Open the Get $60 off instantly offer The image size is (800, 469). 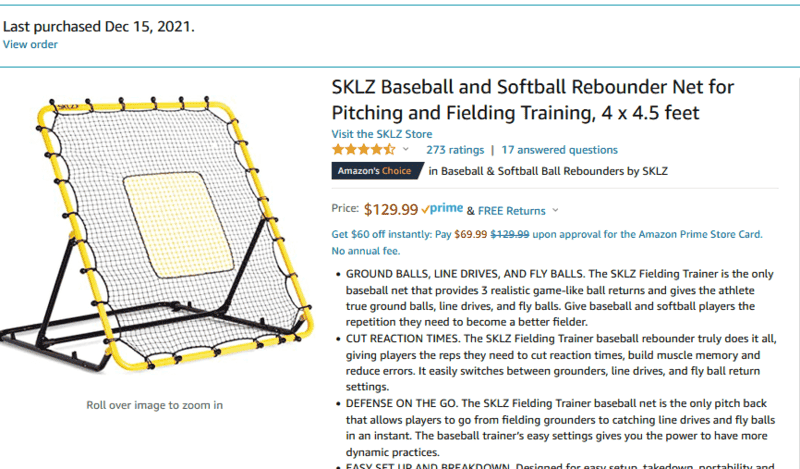[547, 234]
